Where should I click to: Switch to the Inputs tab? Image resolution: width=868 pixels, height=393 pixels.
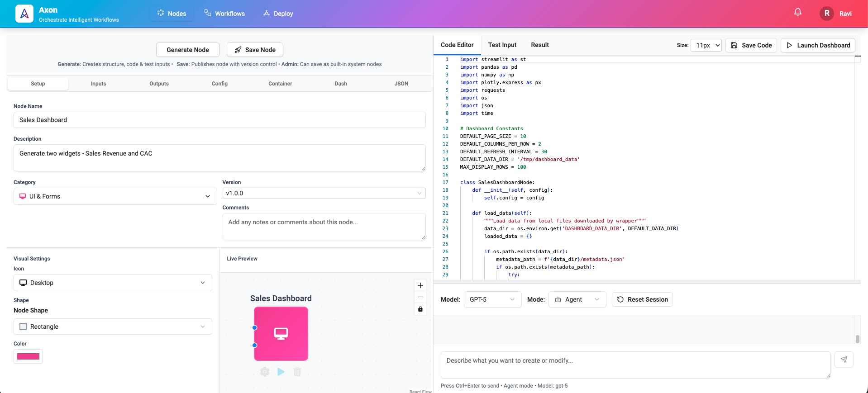[x=99, y=84]
